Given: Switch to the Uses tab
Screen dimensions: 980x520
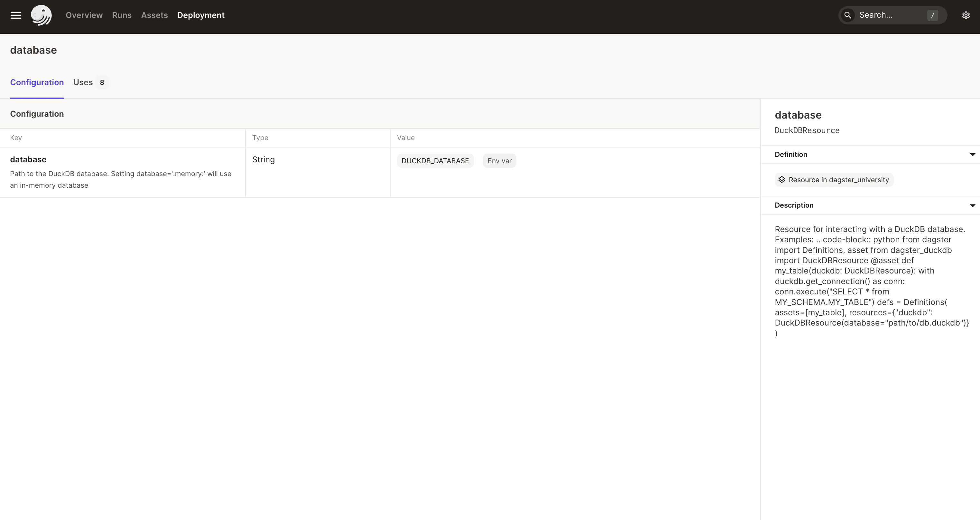Looking at the screenshot, I should (83, 82).
